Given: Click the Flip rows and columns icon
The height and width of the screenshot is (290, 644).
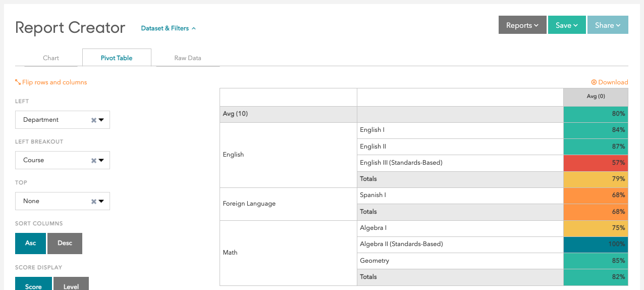Looking at the screenshot, I should coord(18,82).
